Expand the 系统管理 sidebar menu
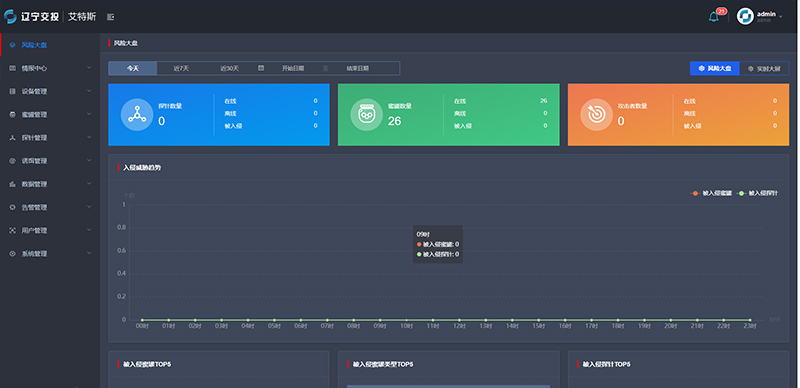Viewport: 800px width, 388px height. tap(50, 253)
